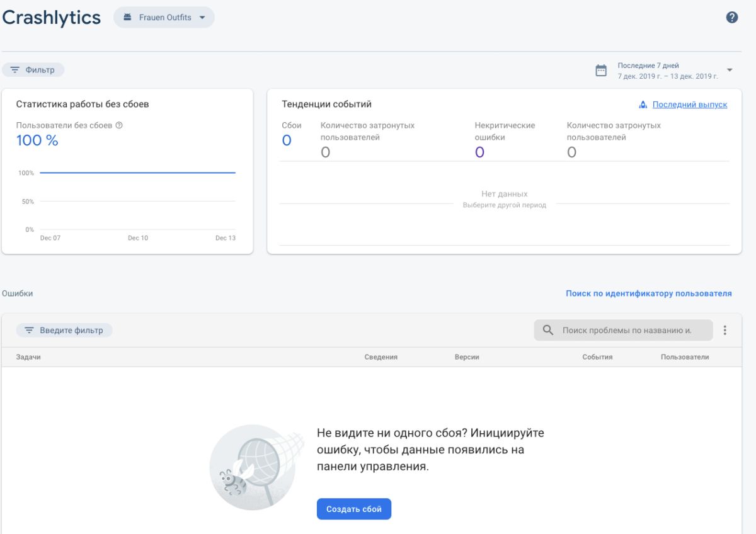Image resolution: width=756 pixels, height=534 pixels.
Task: Click the magnifier icon in issue search
Action: tap(548, 330)
